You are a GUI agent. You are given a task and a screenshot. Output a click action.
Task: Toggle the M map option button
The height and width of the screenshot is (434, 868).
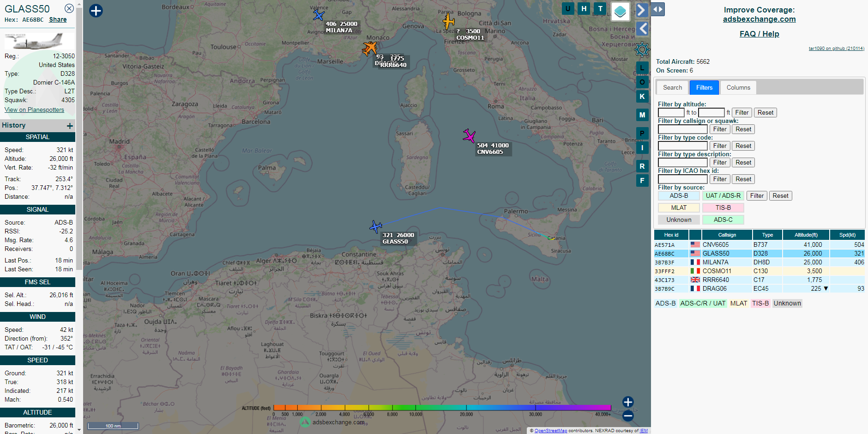(x=642, y=115)
